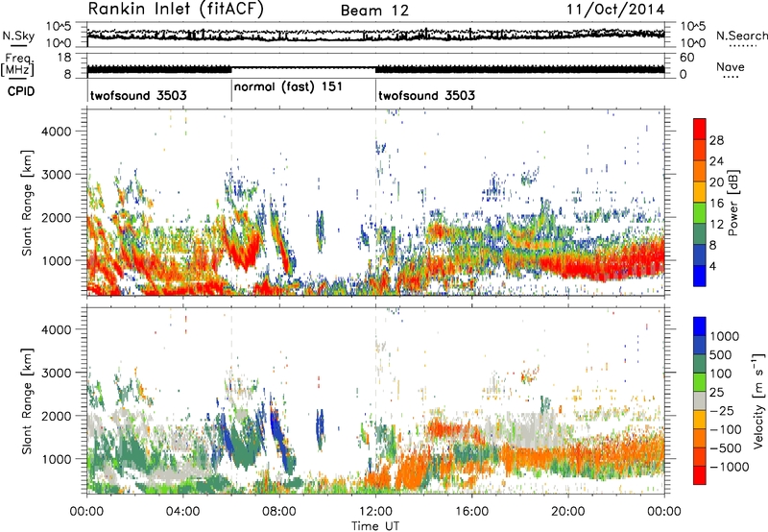Click the 'N.Search' legend label
The width and height of the screenshot is (768, 532).
click(741, 36)
